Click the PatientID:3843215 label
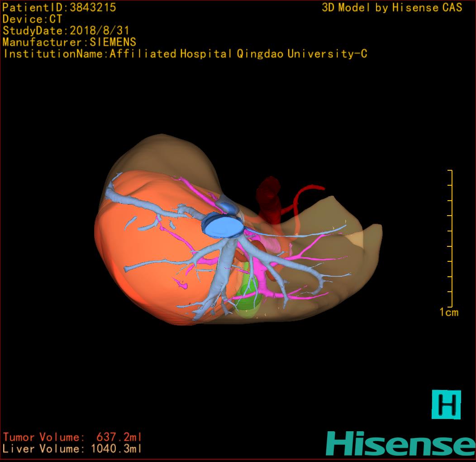Screen dimensions: 476x462 click(x=59, y=7)
